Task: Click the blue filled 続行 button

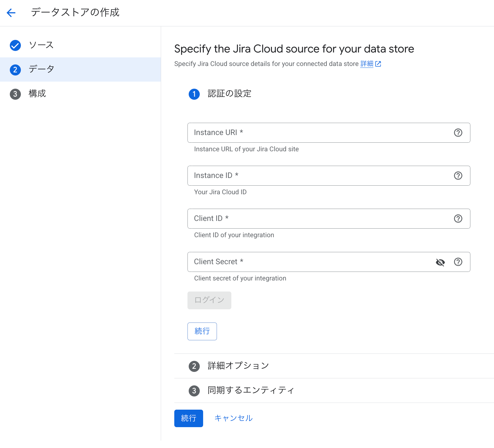Action: tap(189, 418)
